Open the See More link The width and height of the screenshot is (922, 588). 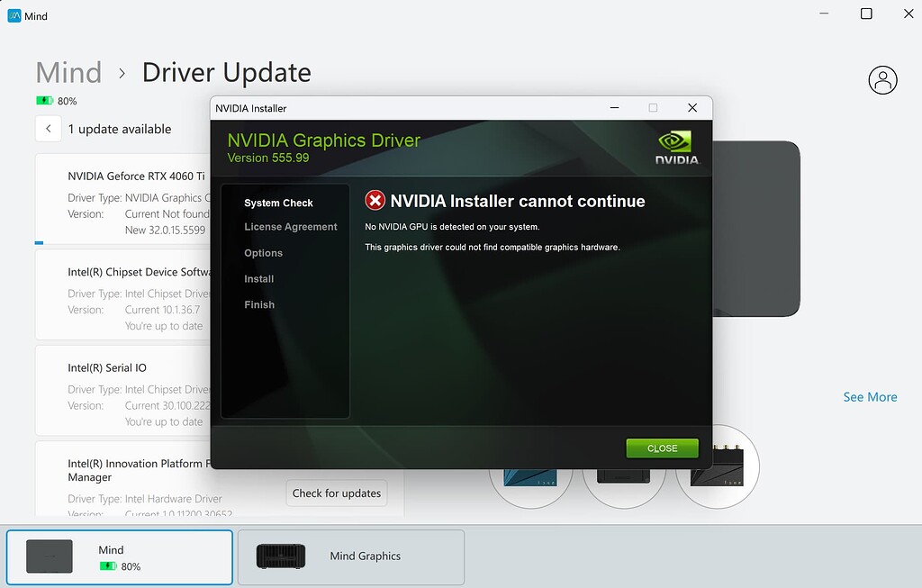[x=870, y=397]
